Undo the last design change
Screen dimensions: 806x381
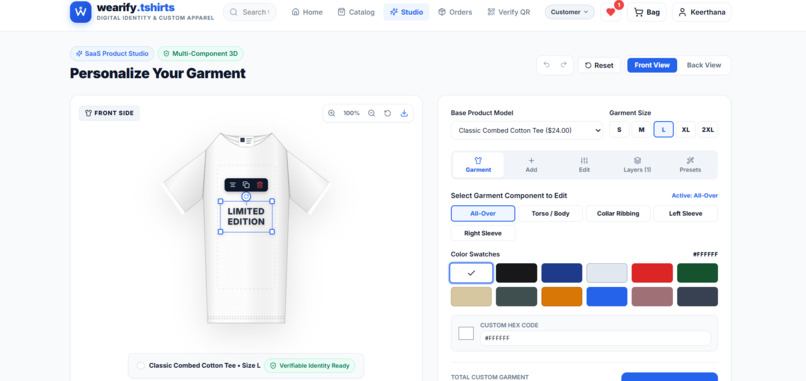[546, 65]
